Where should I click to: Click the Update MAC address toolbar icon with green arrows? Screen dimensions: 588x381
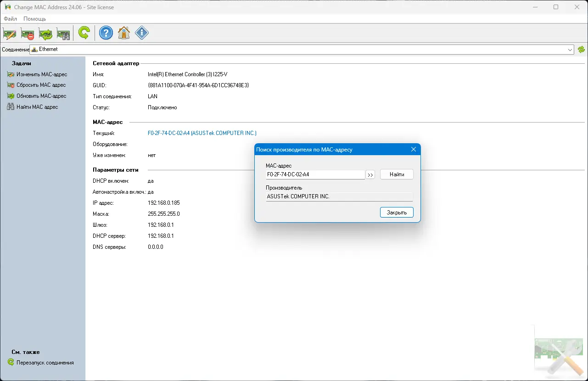pyautogui.click(x=45, y=34)
